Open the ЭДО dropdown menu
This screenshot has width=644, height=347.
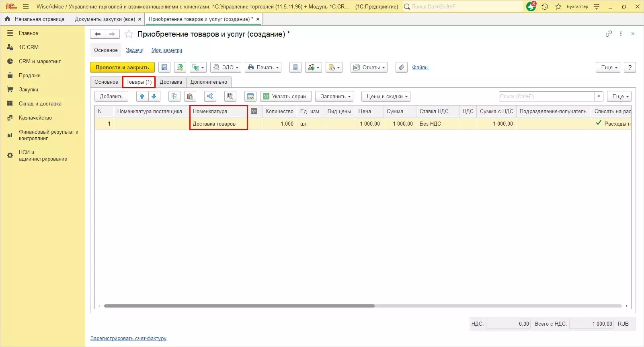point(226,68)
